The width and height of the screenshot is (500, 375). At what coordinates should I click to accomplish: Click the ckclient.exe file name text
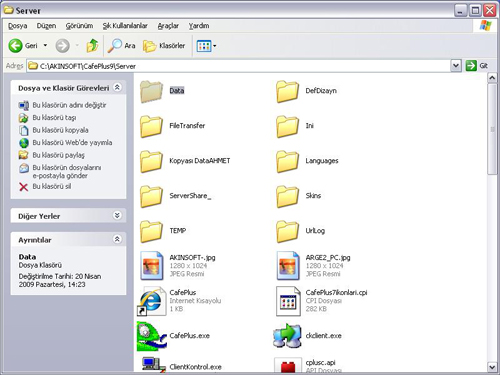coord(323,336)
